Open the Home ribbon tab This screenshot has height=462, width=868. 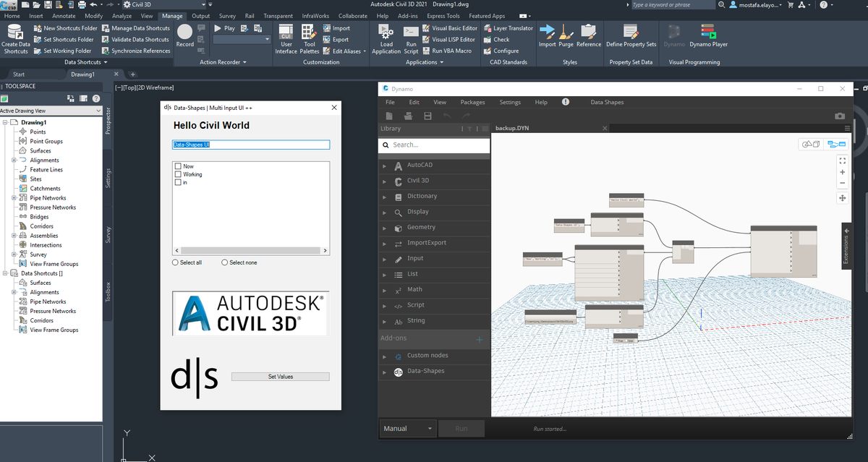pos(13,16)
